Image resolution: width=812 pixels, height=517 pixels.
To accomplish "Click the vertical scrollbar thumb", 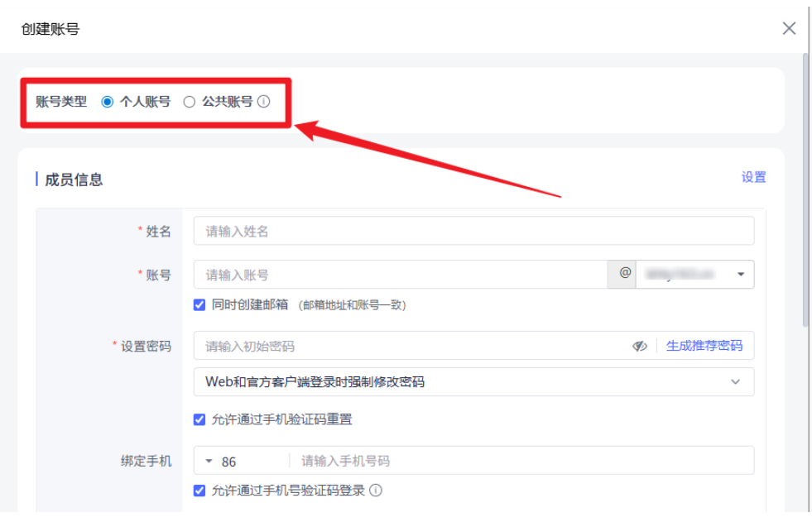I will 805,190.
